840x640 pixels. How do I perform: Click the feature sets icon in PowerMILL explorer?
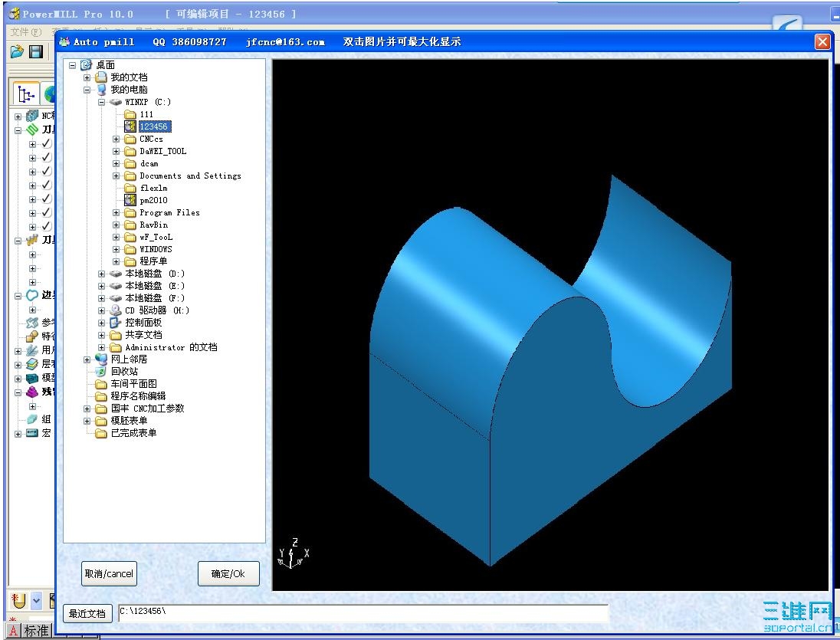click(x=32, y=336)
